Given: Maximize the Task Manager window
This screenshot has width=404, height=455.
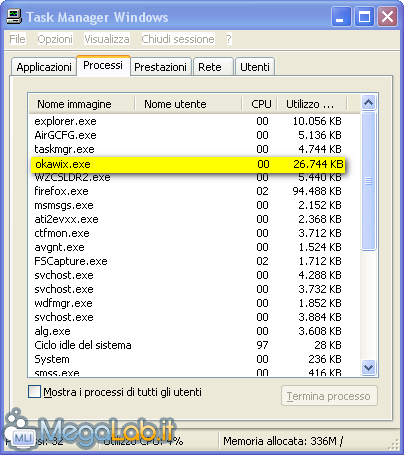Looking at the screenshot, I should pos(364,16).
